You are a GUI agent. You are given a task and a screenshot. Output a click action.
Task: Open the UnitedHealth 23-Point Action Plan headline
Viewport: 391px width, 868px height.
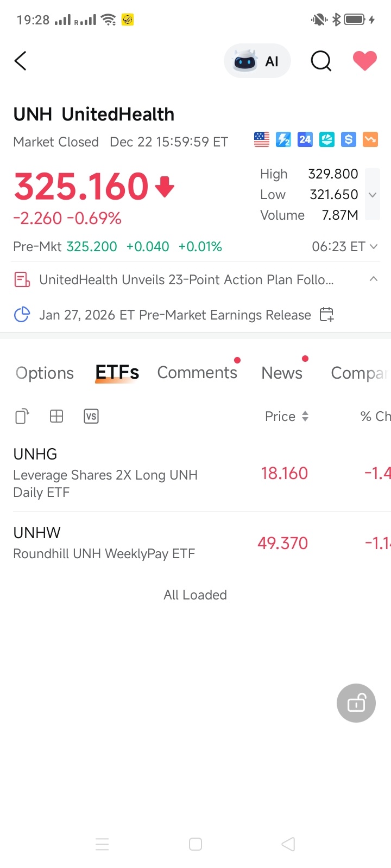(186, 279)
